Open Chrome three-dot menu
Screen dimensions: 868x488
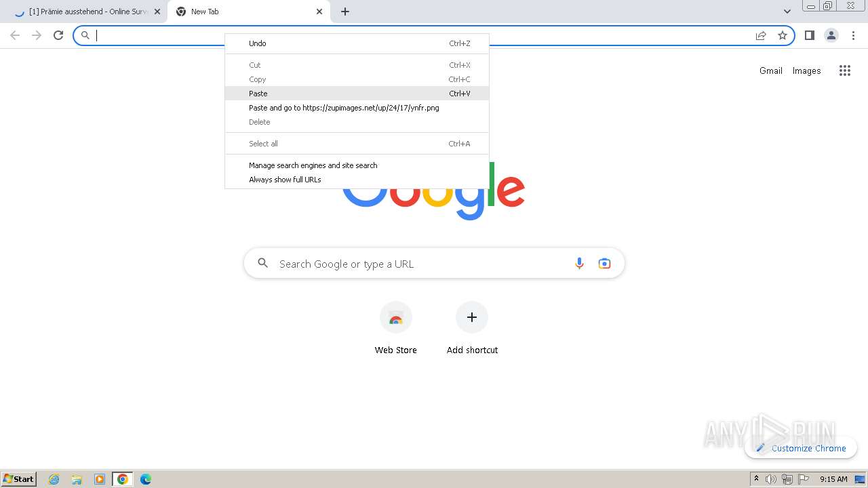[x=854, y=35]
